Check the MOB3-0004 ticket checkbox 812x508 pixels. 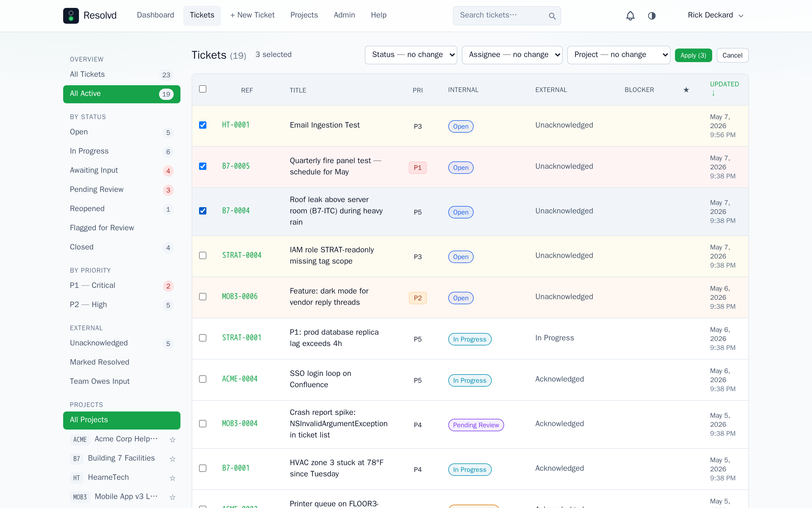pos(203,424)
